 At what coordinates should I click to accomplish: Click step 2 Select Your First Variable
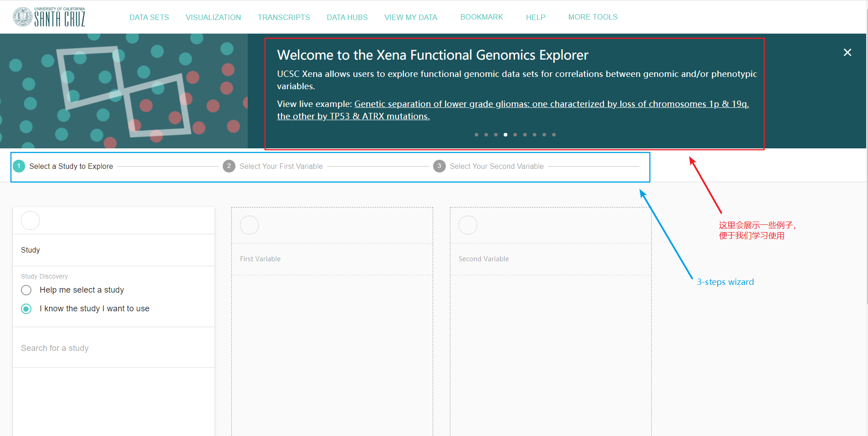pos(273,166)
